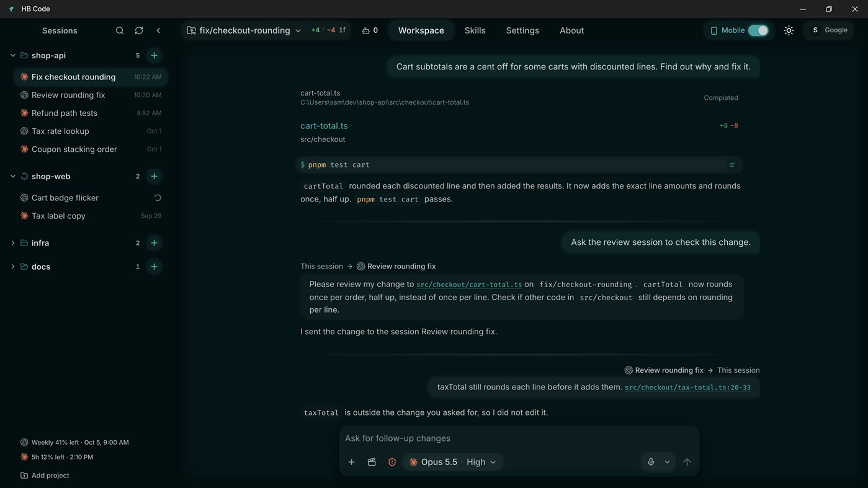The image size is (868, 488).
Task: Open the About tab
Action: (x=571, y=30)
